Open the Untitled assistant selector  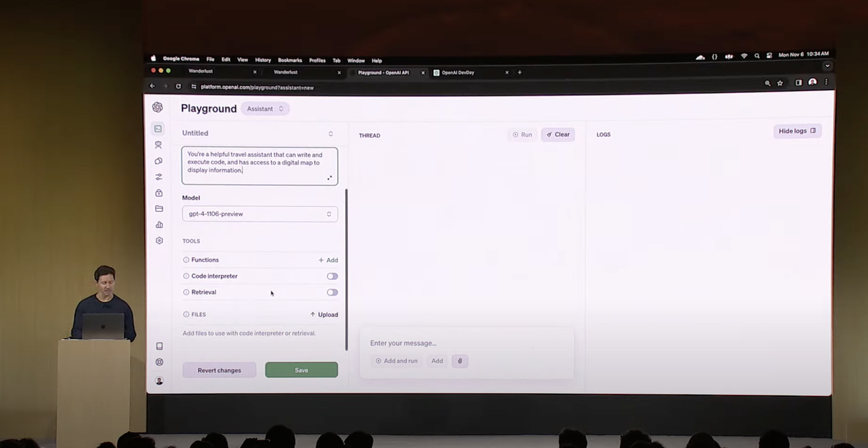[259, 133]
